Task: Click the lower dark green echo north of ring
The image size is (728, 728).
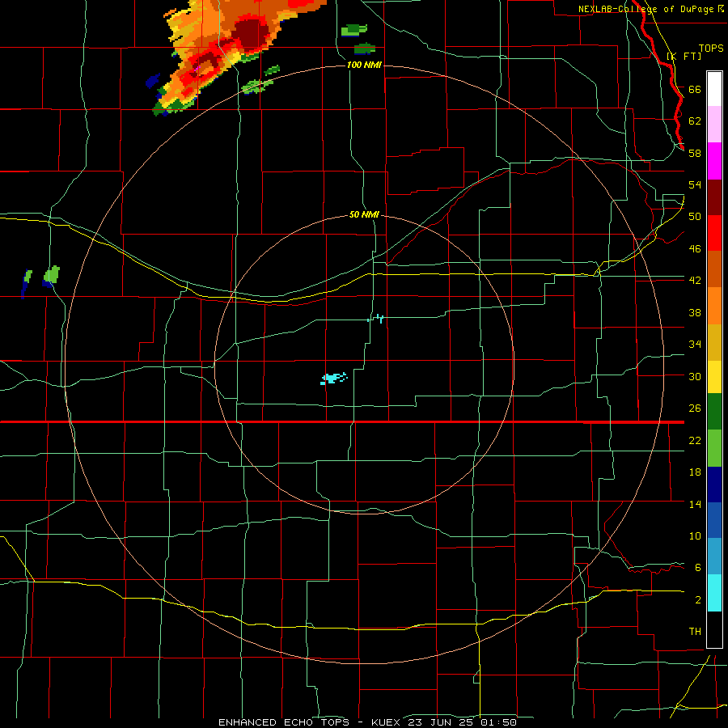Action: [365, 49]
